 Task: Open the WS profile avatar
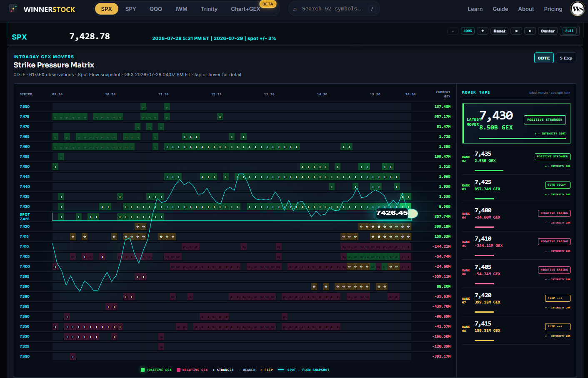point(577,9)
